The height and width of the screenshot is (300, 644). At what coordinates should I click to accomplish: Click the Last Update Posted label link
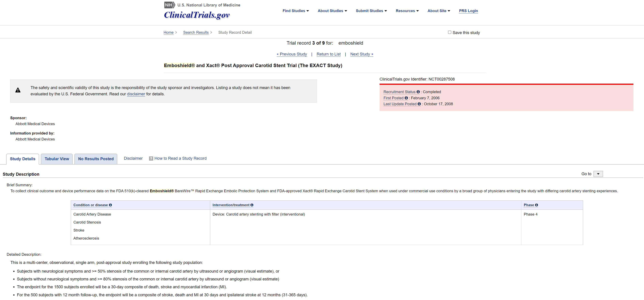pos(400,104)
